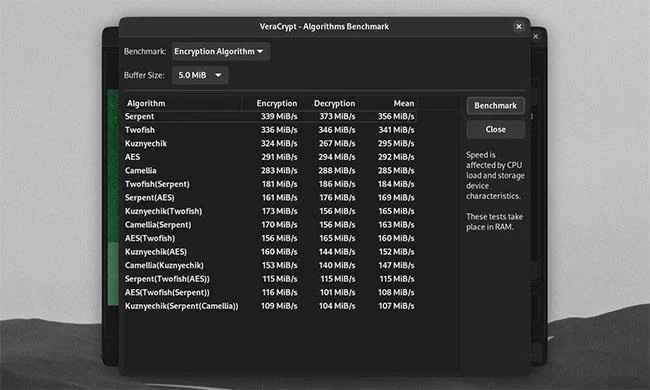Select the Serpent(Twofish(AES)) row
Image resolution: width=650 pixels, height=390 pixels.
270,279
